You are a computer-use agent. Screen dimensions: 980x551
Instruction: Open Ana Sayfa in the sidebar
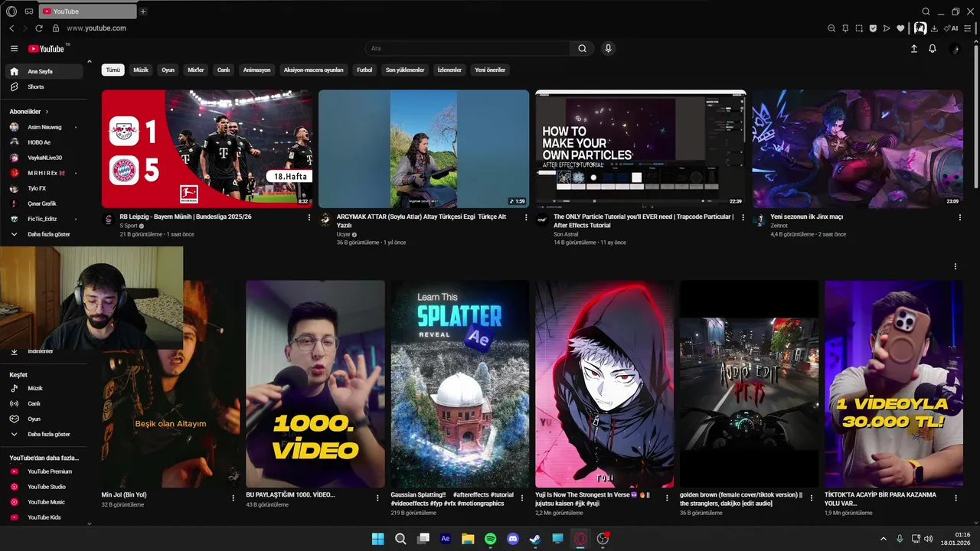pyautogui.click(x=44, y=71)
